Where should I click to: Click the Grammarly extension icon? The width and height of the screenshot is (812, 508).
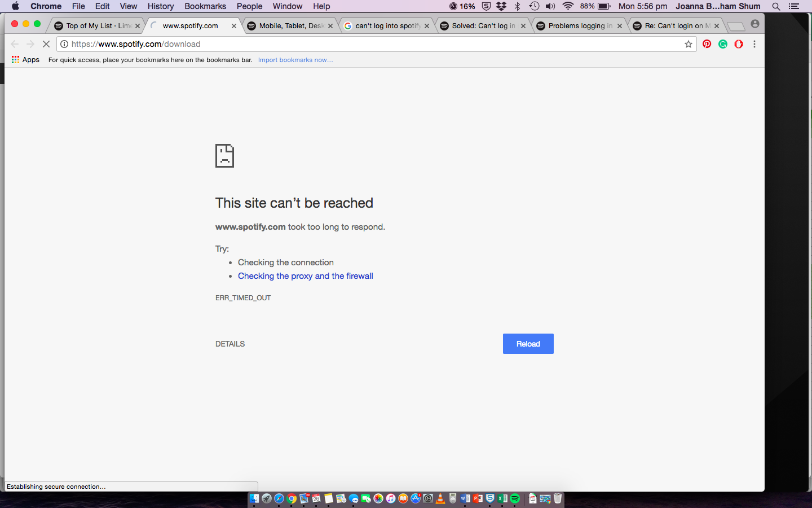[x=722, y=44]
